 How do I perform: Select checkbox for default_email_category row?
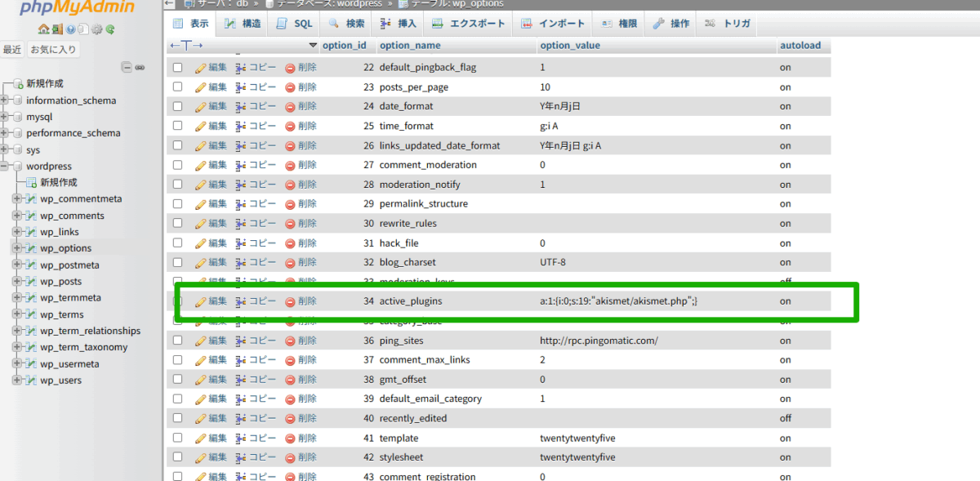point(177,399)
